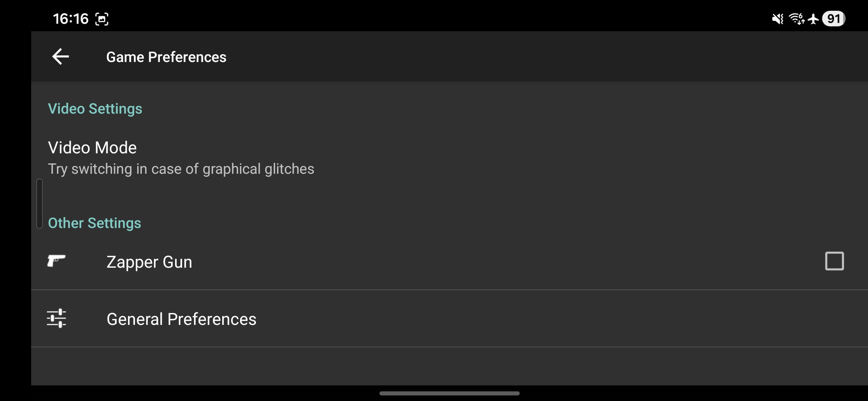This screenshot has height=401, width=868.
Task: Select the Zapper Gun label
Action: coord(149,262)
